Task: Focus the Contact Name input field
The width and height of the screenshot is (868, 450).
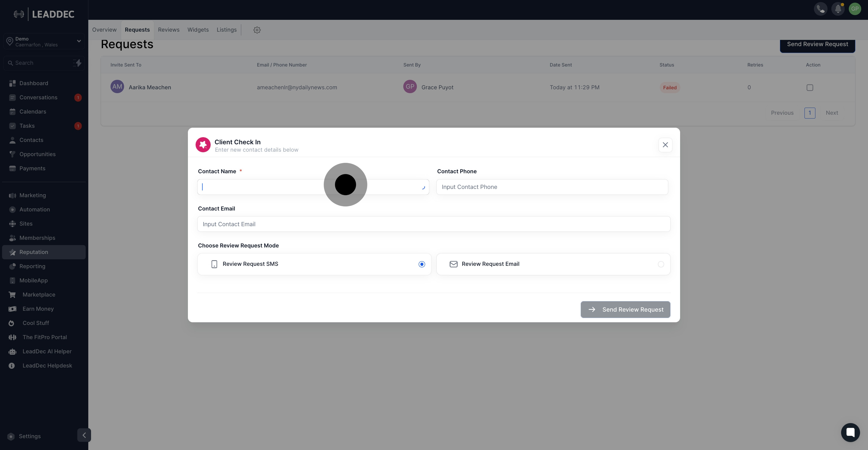Action: point(313,187)
